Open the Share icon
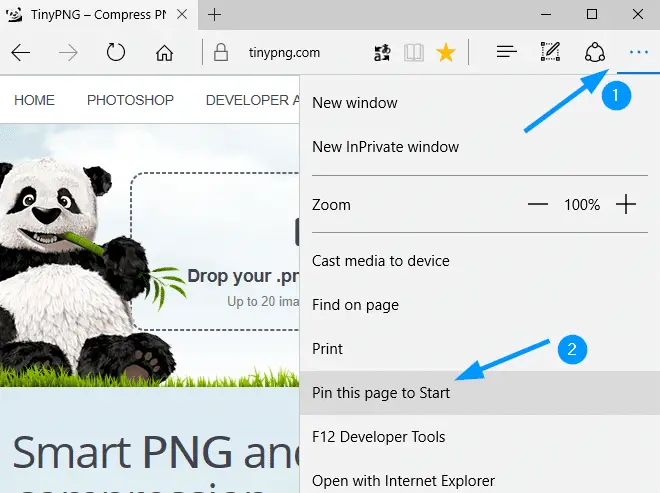 (x=595, y=52)
